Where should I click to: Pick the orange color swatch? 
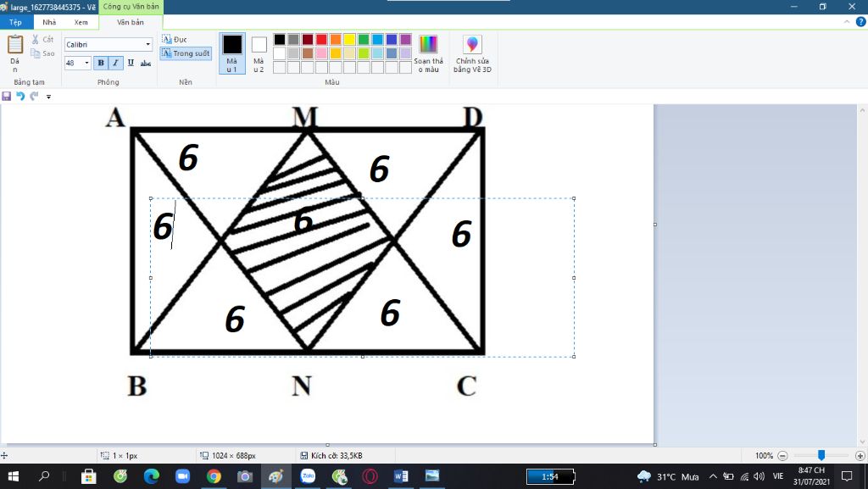[x=336, y=39]
